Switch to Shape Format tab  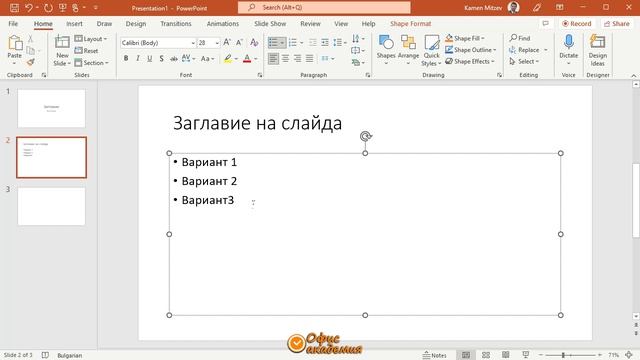(x=411, y=24)
